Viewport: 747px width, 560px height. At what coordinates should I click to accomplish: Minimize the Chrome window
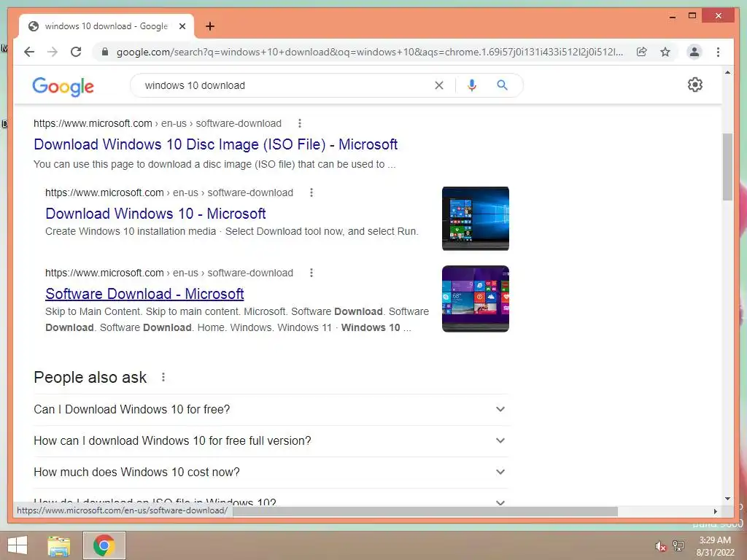pos(672,16)
